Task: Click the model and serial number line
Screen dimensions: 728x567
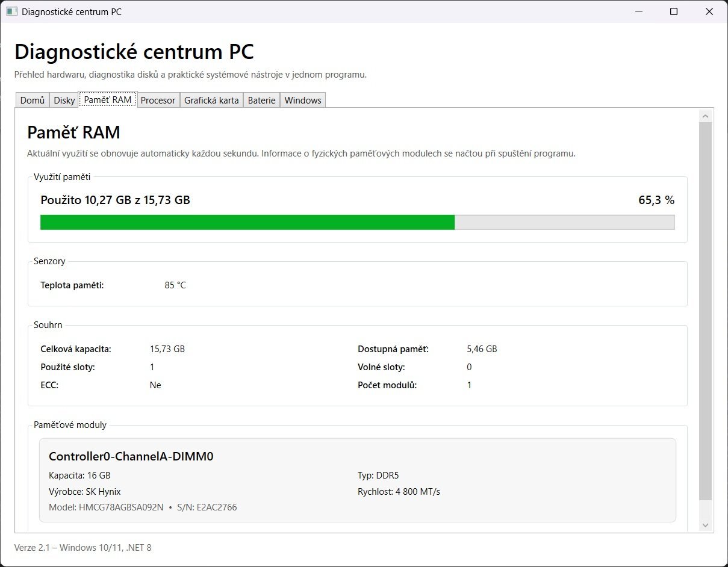Action: click(143, 507)
